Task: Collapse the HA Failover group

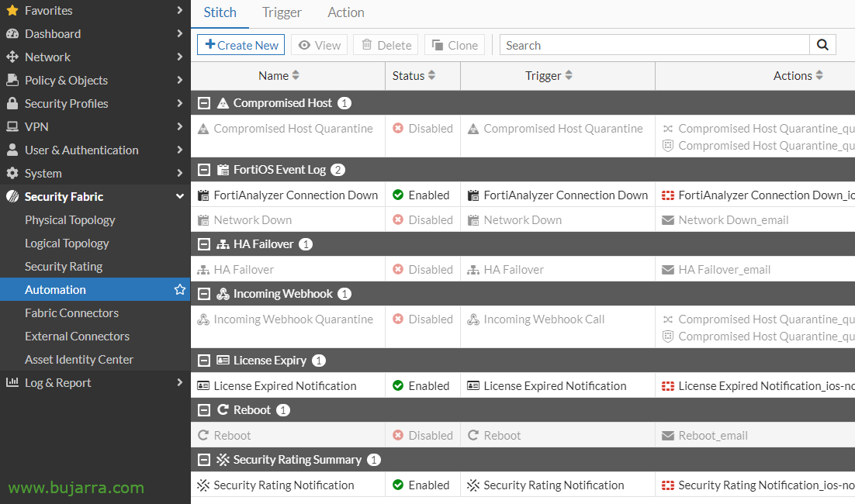Action: [x=204, y=244]
